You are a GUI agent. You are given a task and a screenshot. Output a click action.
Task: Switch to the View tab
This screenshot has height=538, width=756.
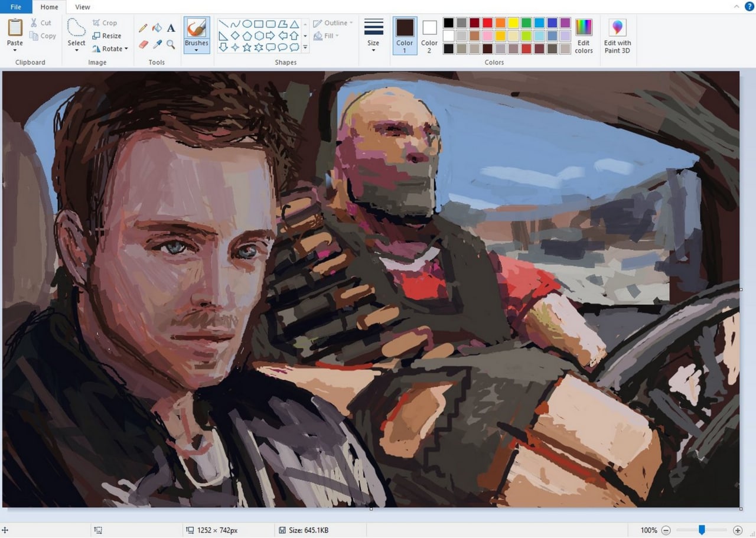[x=83, y=7]
